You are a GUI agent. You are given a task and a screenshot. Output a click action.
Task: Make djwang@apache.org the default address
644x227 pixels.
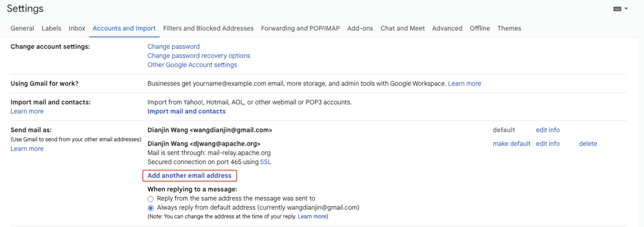click(511, 144)
